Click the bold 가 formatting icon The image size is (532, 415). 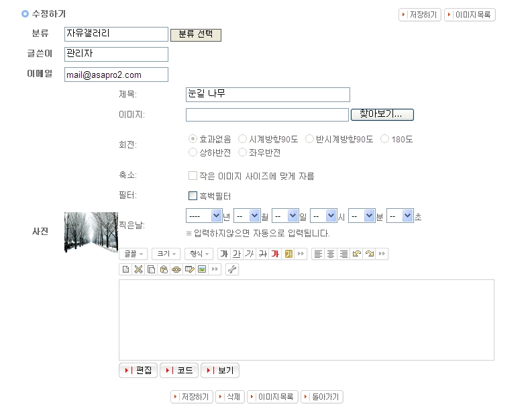pos(224,254)
